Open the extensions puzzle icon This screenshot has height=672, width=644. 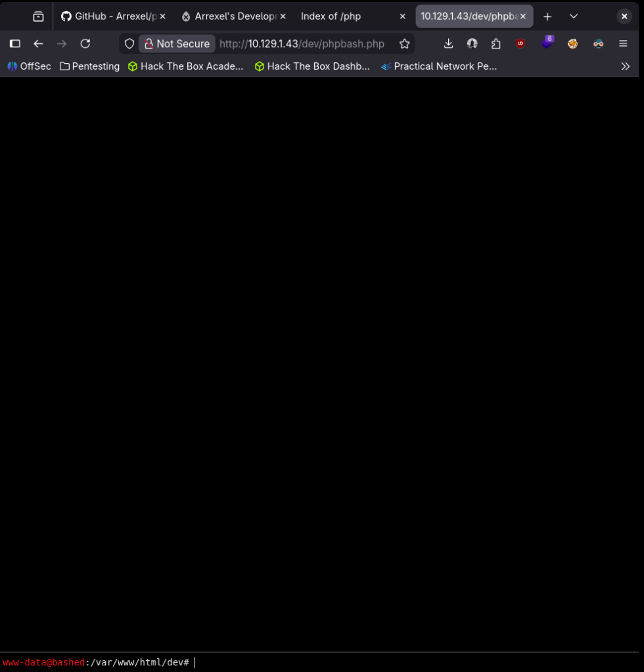pos(495,44)
